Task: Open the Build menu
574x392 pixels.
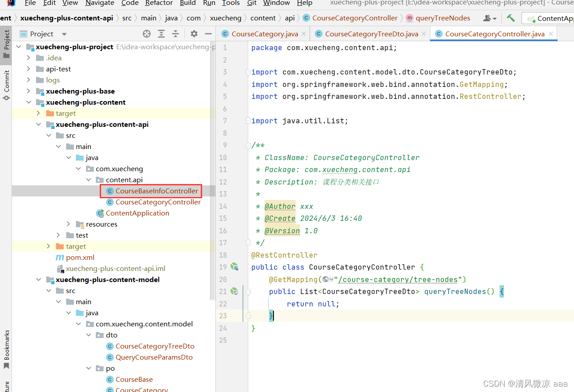Action: pyautogui.click(x=187, y=3)
